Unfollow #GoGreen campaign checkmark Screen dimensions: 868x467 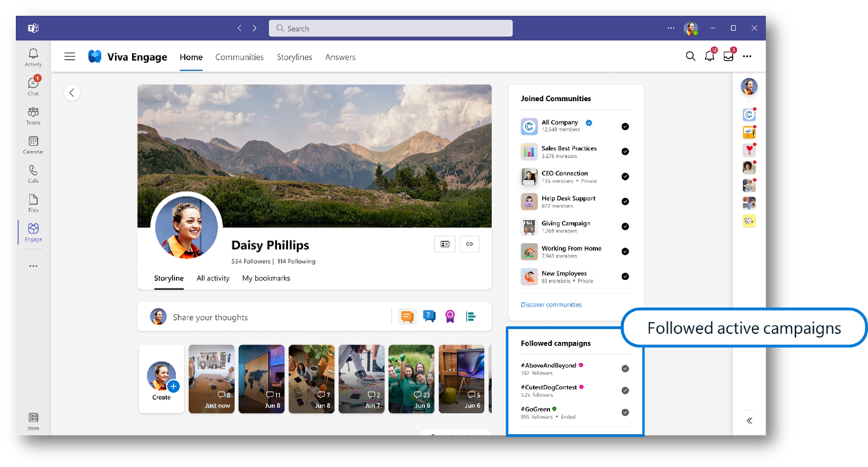pyautogui.click(x=625, y=413)
